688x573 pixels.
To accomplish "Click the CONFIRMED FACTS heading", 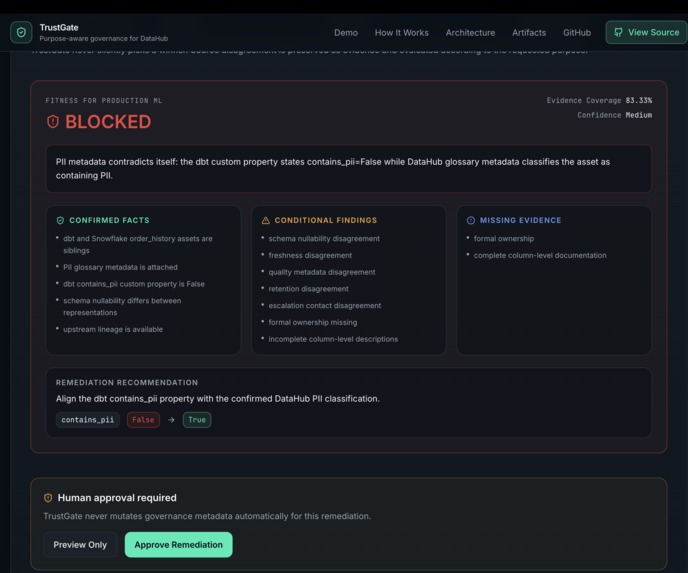I will (x=109, y=220).
